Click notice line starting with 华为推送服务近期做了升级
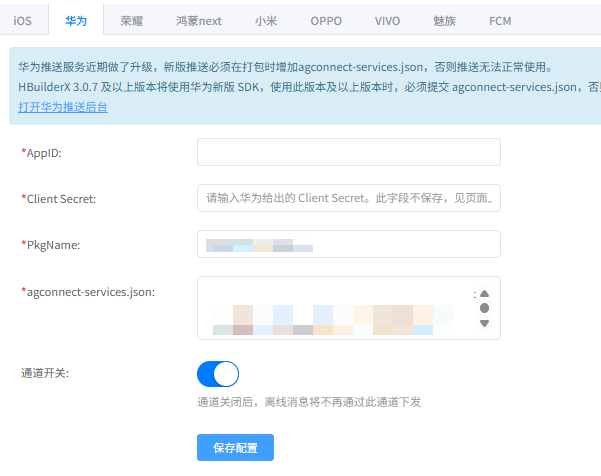 pos(286,67)
